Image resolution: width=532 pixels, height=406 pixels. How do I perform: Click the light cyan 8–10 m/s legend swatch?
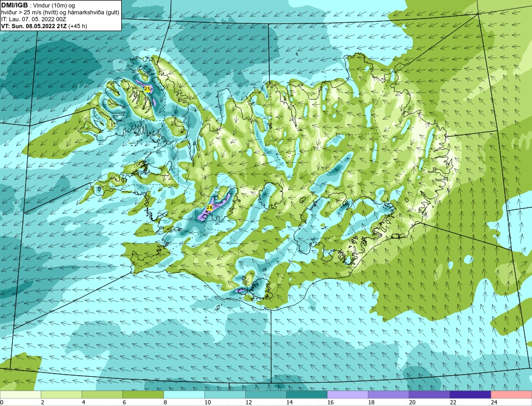click(184, 395)
